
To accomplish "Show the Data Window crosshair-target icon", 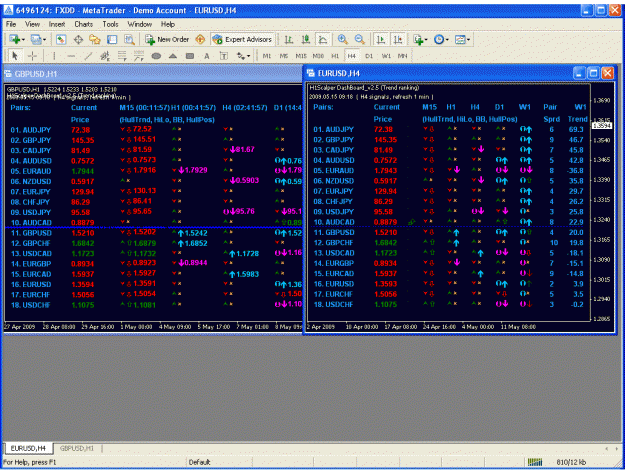I will 78,39.
